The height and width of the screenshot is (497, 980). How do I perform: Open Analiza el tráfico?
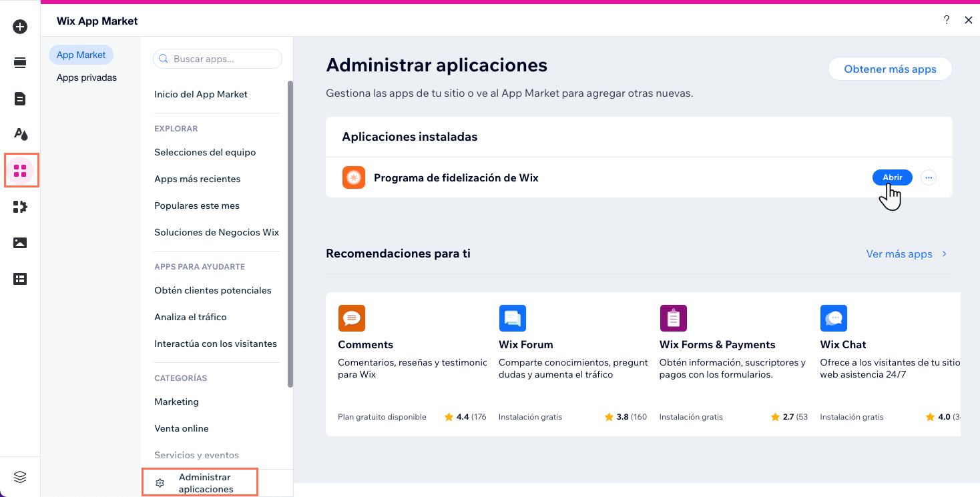(190, 317)
